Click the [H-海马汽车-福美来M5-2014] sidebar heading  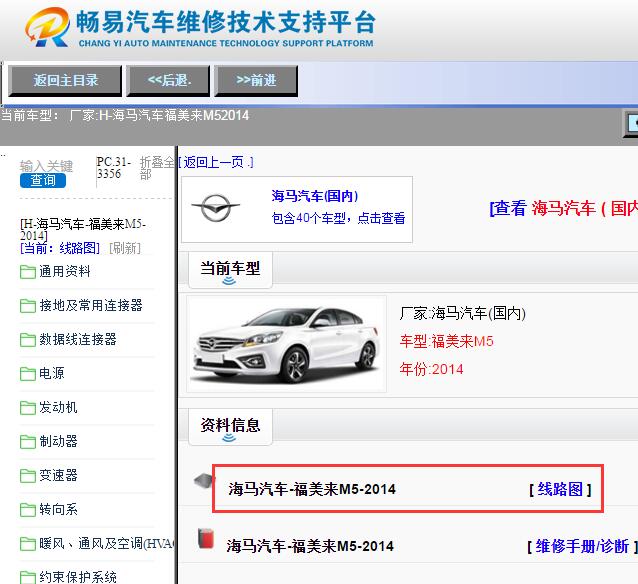click(83, 230)
